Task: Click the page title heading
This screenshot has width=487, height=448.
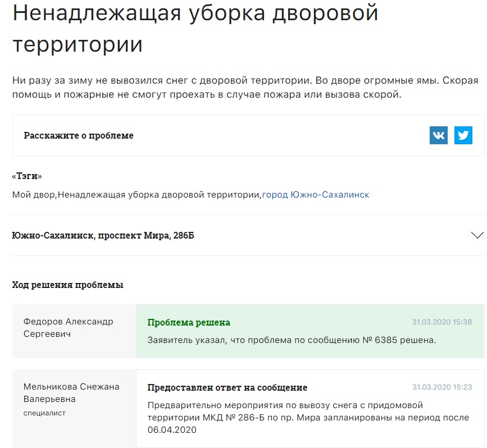Action: click(x=195, y=29)
